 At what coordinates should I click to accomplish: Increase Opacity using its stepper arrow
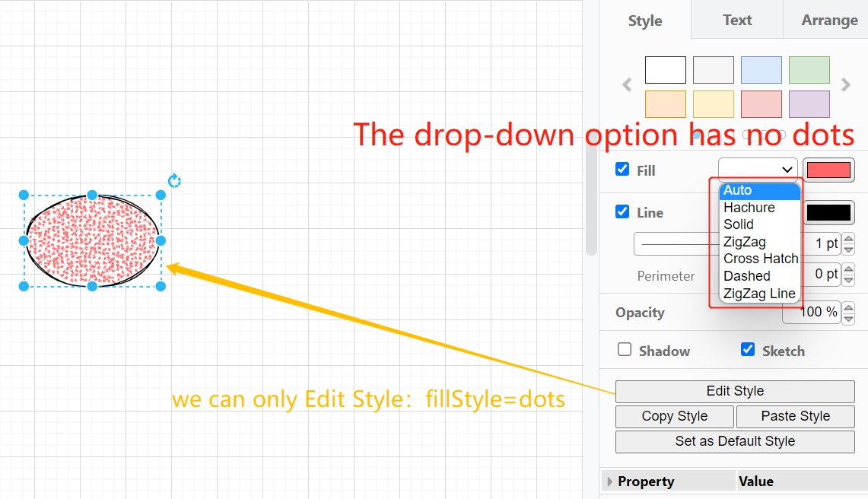point(847,307)
